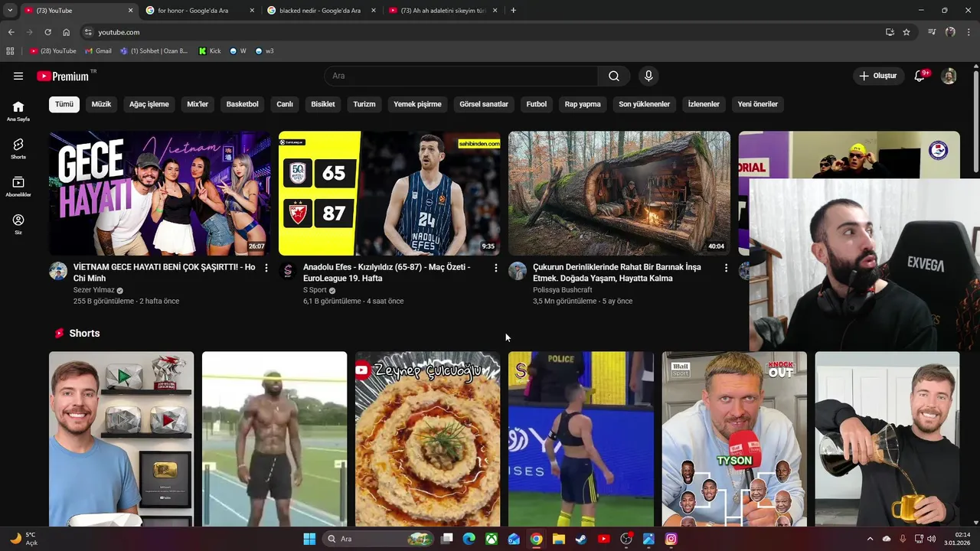Viewport: 980px width, 551px height.
Task: Open Shorts from the left sidebar
Action: point(18,148)
